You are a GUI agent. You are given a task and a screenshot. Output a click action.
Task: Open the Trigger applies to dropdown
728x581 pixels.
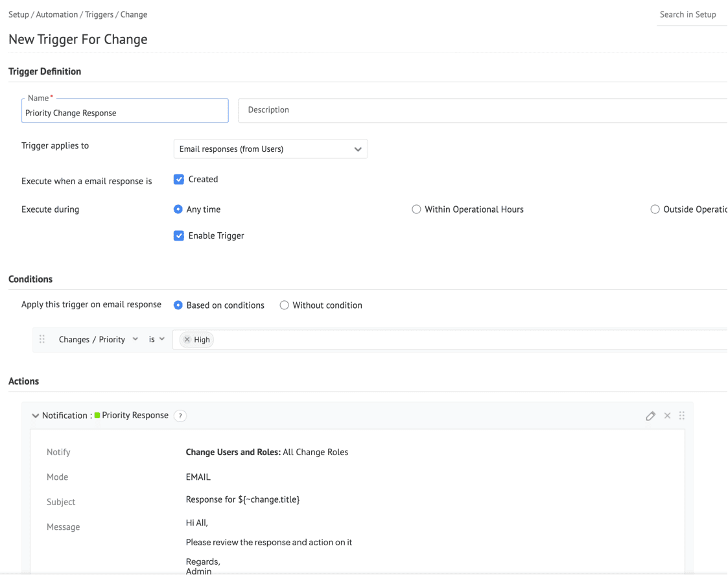coord(270,149)
